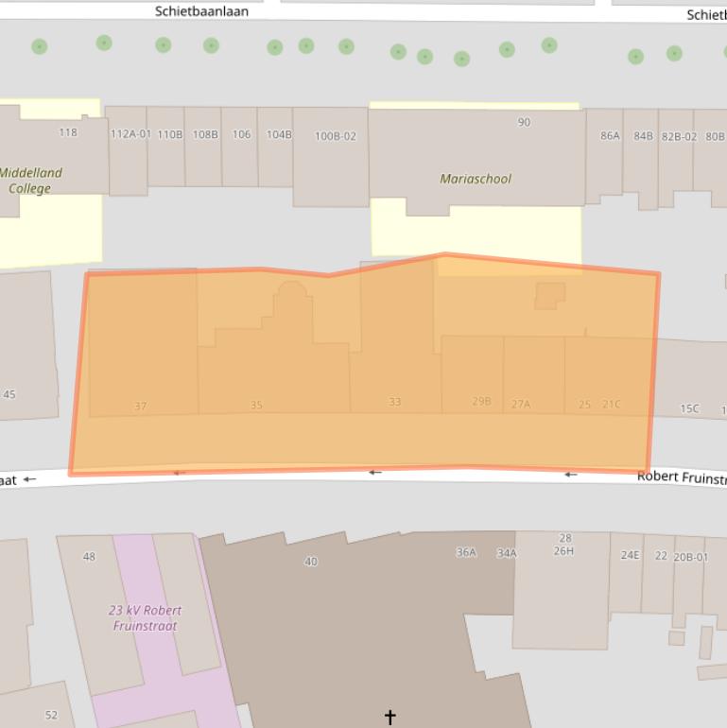Click house number 112A-01
Screen dimensions: 727x728
130,134
